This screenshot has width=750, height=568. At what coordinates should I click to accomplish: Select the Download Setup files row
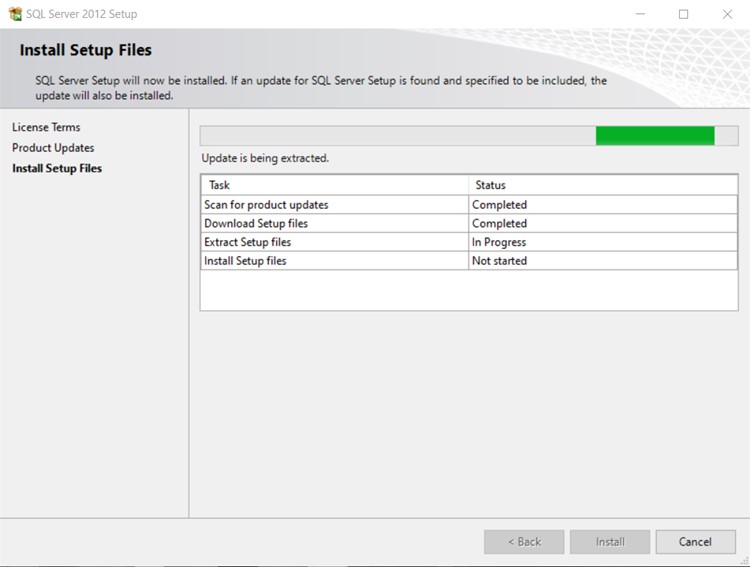[x=469, y=223]
